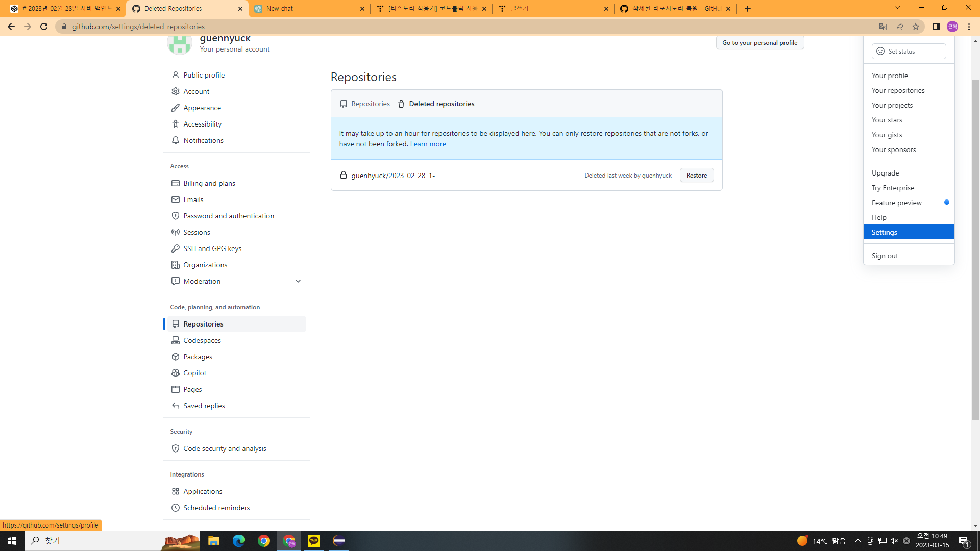
Task: Click the browser reload icon
Action: [x=44, y=27]
